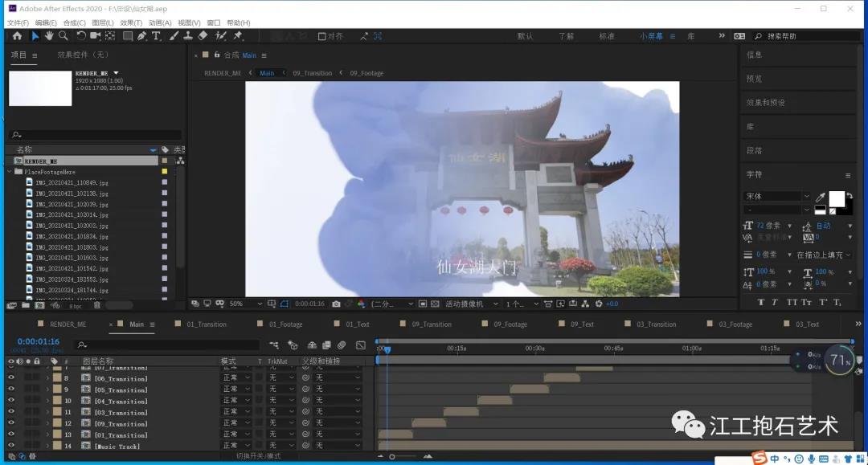Select the Zoom magnifier tool
868x465 pixels.
point(63,36)
